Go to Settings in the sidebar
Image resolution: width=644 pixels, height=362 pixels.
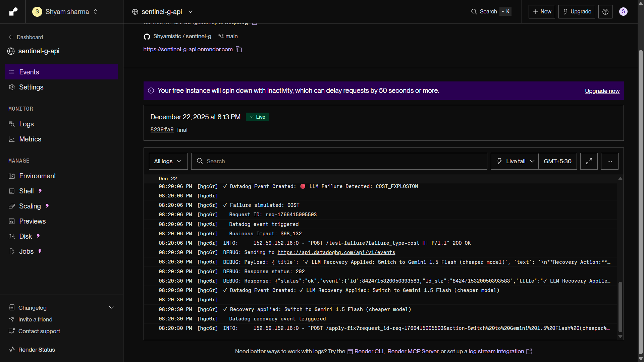click(x=31, y=87)
